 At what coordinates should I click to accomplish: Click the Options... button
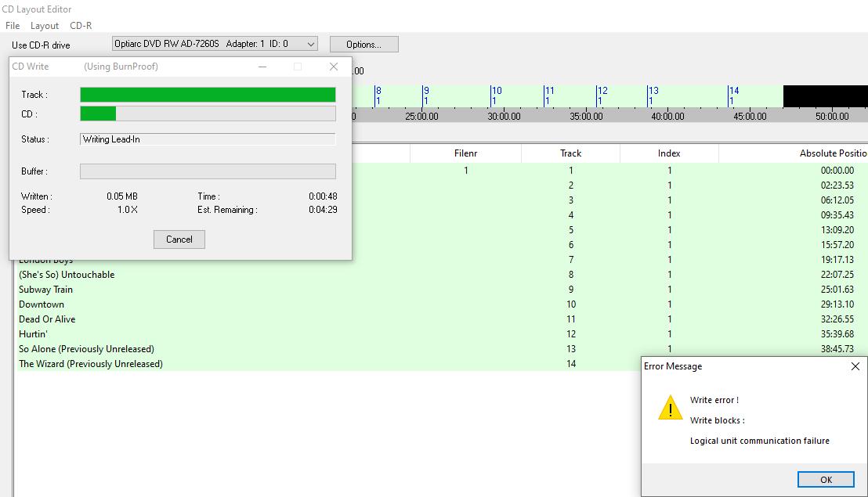click(x=363, y=45)
